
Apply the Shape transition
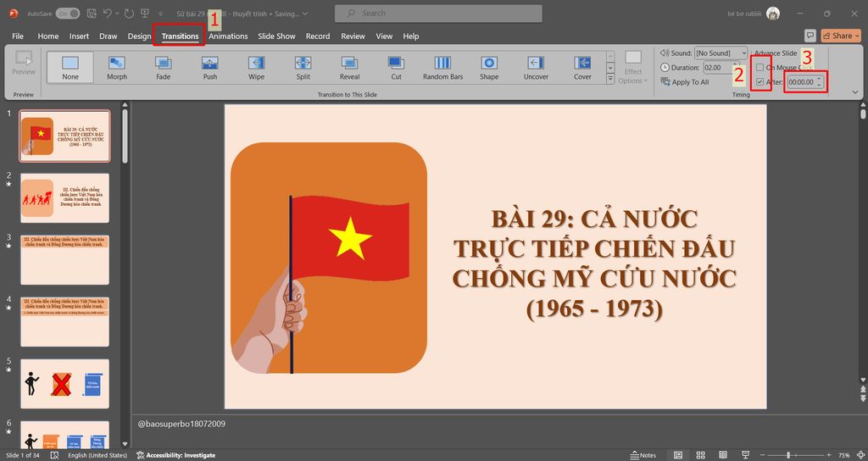click(x=489, y=68)
